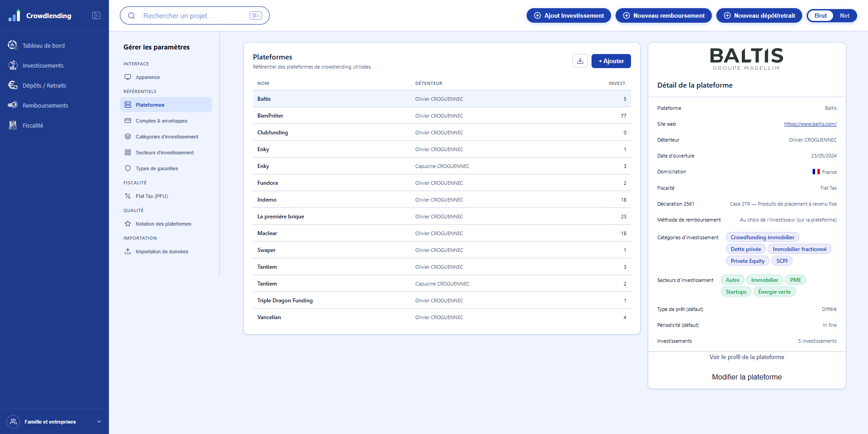This screenshot has height=434, width=868.
Task: Click the Dépôts / Retraits euro icon
Action: coord(13,85)
